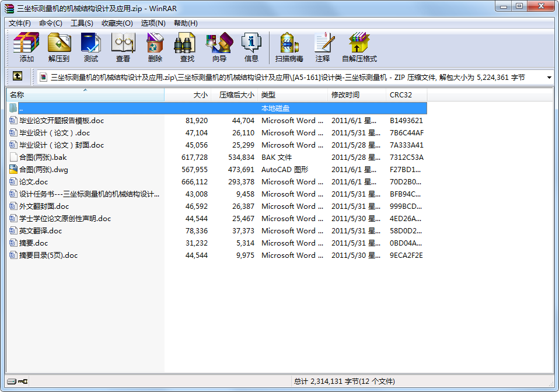Image resolution: width=559 pixels, height=392 pixels.
Task: Select the 论文.doc file row
Action: point(33,182)
